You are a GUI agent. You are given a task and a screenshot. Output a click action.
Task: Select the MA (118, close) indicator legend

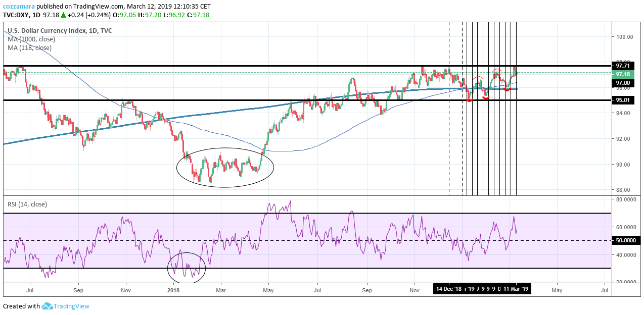(29, 47)
